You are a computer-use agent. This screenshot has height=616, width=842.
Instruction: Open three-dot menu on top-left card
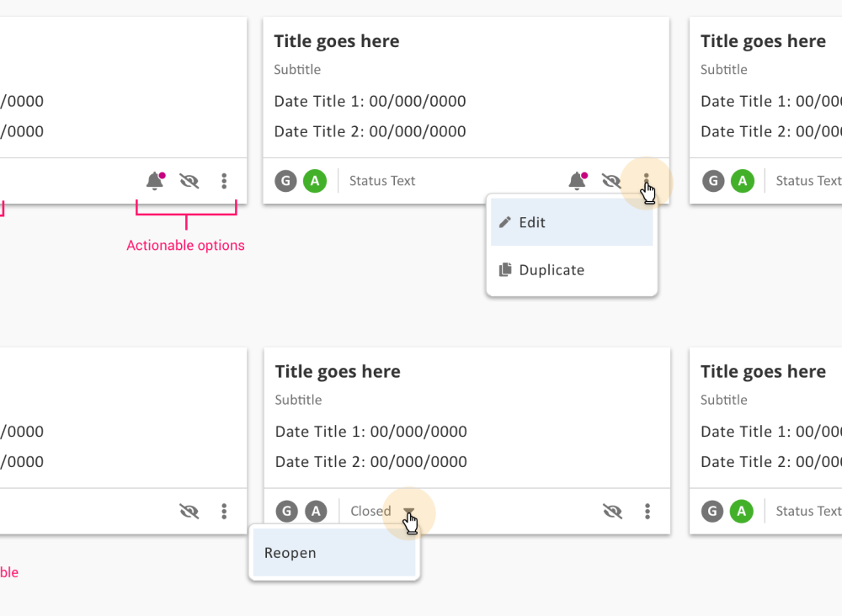tap(224, 181)
